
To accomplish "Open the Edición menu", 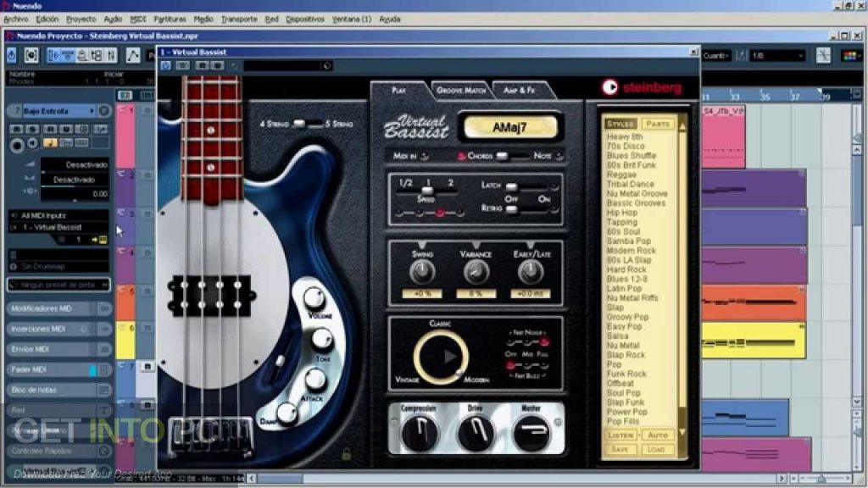I will pos(47,19).
